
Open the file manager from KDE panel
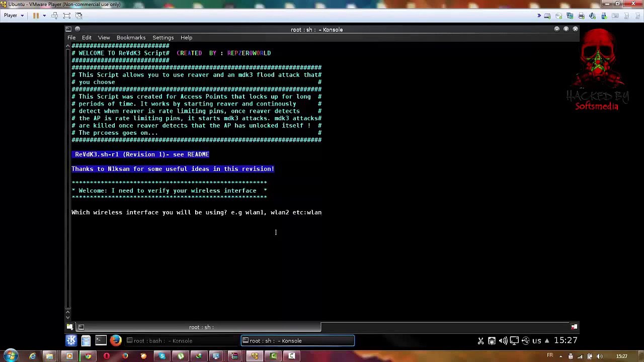pos(86,341)
